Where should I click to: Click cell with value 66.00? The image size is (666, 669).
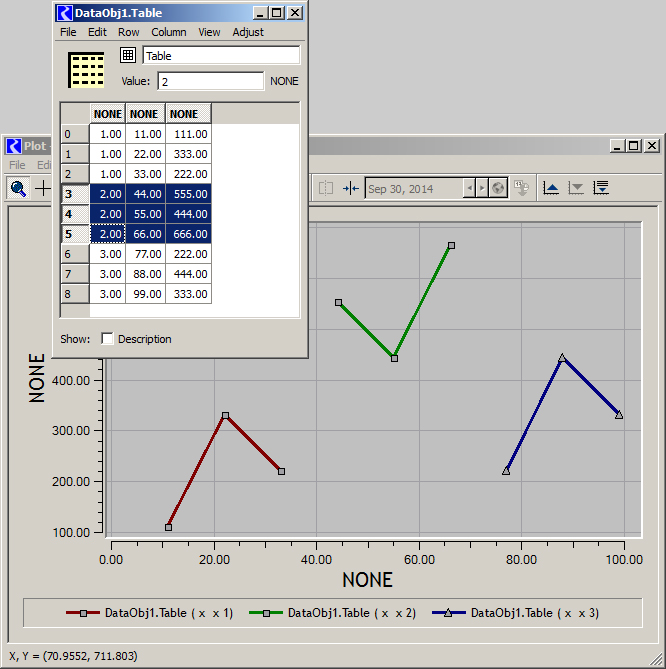click(x=145, y=234)
